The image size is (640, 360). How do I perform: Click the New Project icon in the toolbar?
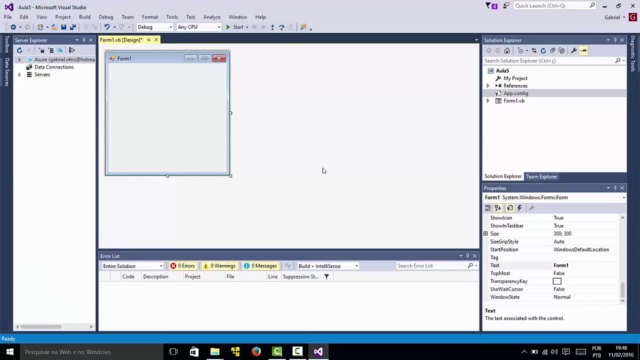40,27
